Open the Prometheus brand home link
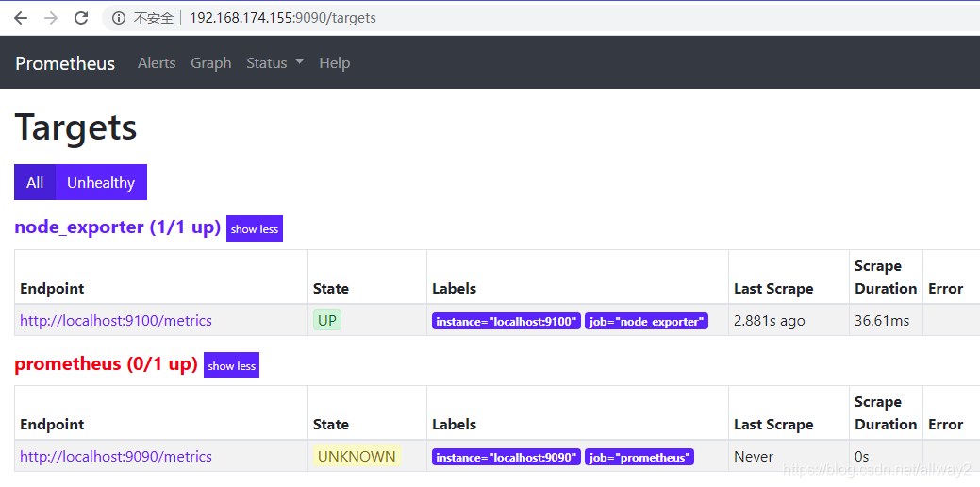Viewport: 980px width, 487px height. click(65, 63)
